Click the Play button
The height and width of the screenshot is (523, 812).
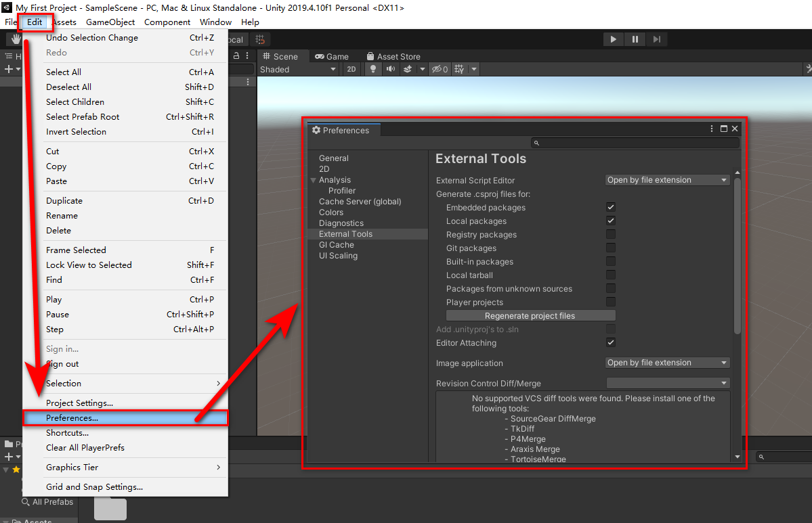(613, 39)
